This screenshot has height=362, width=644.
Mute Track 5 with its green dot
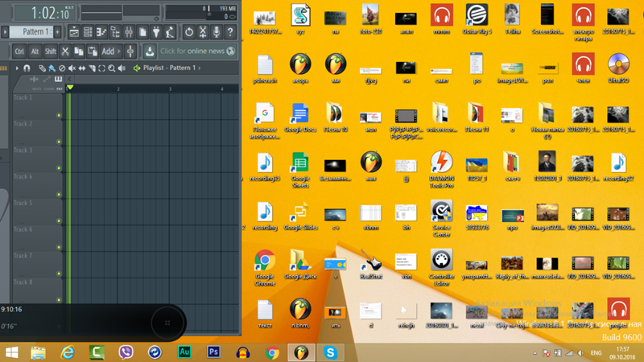59,220
